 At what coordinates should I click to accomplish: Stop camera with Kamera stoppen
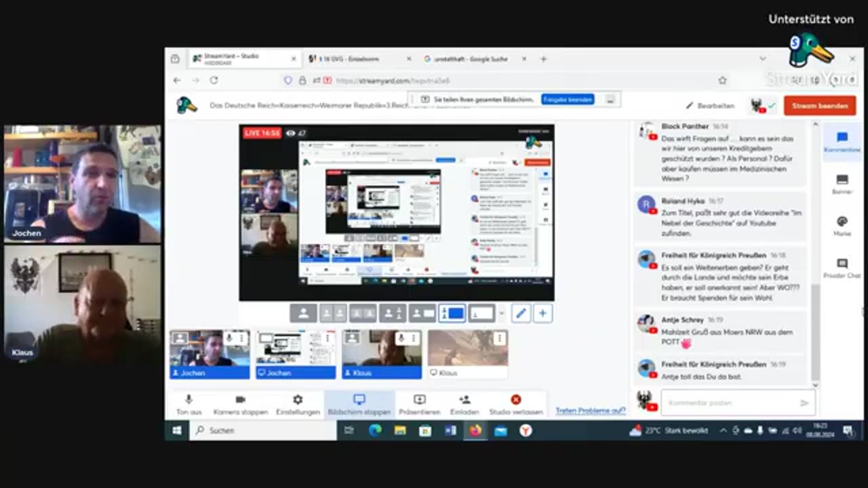click(x=240, y=405)
